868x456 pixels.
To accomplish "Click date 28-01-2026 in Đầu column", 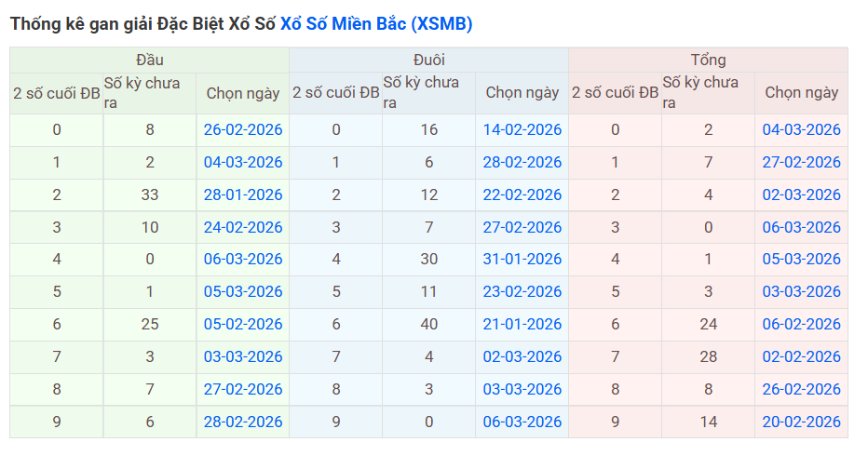I will 243,194.
